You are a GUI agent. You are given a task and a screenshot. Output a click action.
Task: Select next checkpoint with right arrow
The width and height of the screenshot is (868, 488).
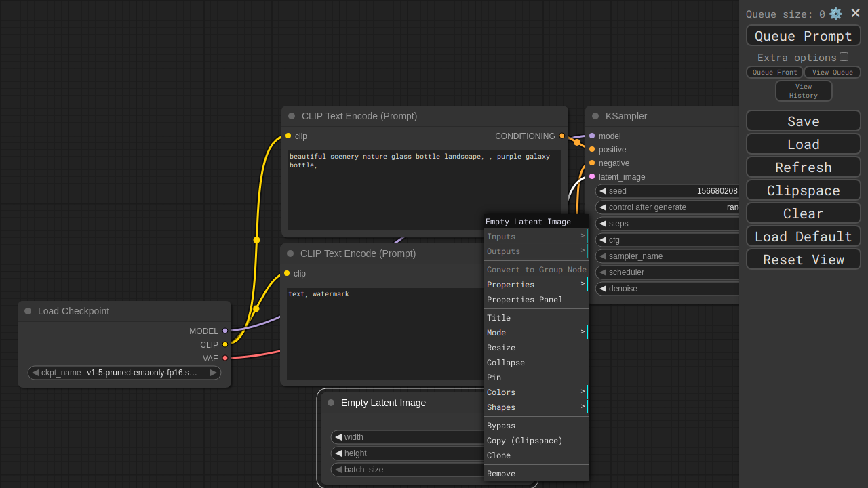(x=213, y=373)
